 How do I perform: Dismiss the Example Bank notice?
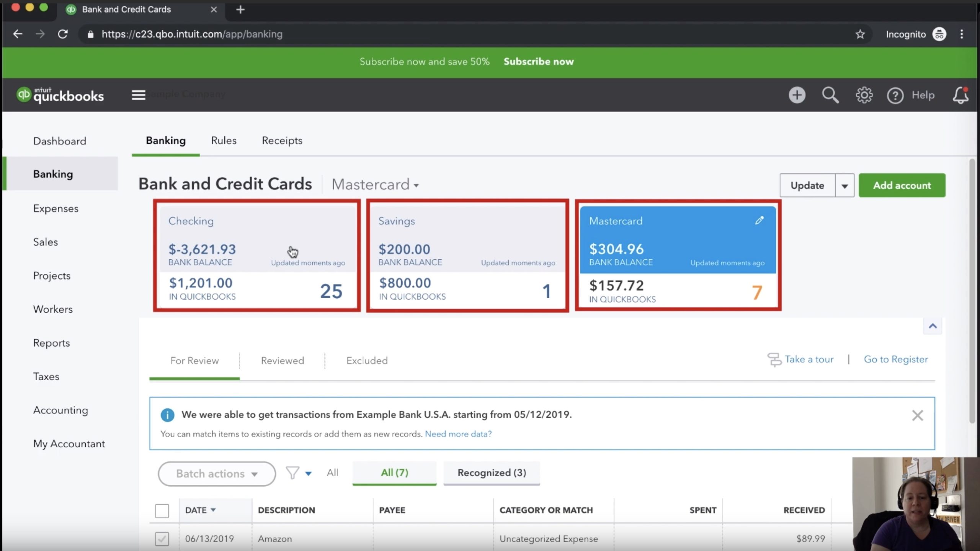[x=917, y=415]
